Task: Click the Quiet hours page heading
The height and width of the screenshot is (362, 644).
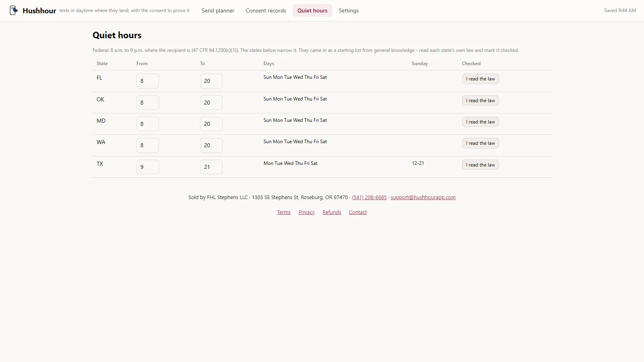Action: (117, 35)
